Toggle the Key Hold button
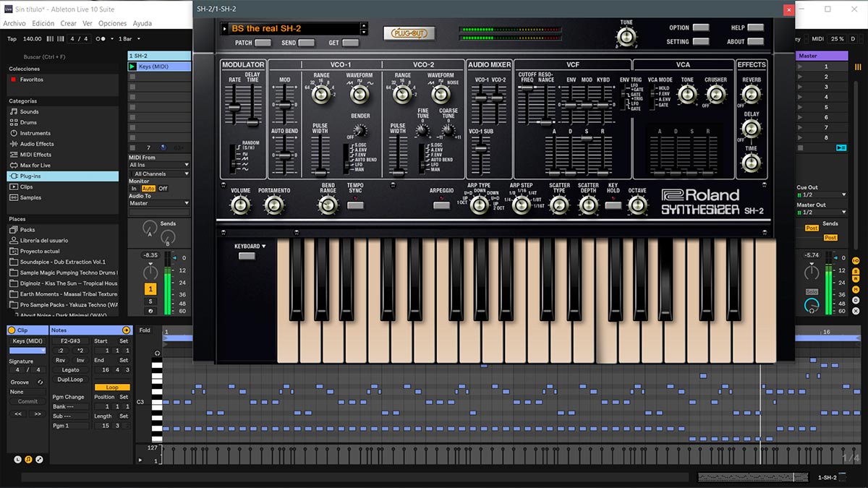868x488 pixels. point(613,205)
